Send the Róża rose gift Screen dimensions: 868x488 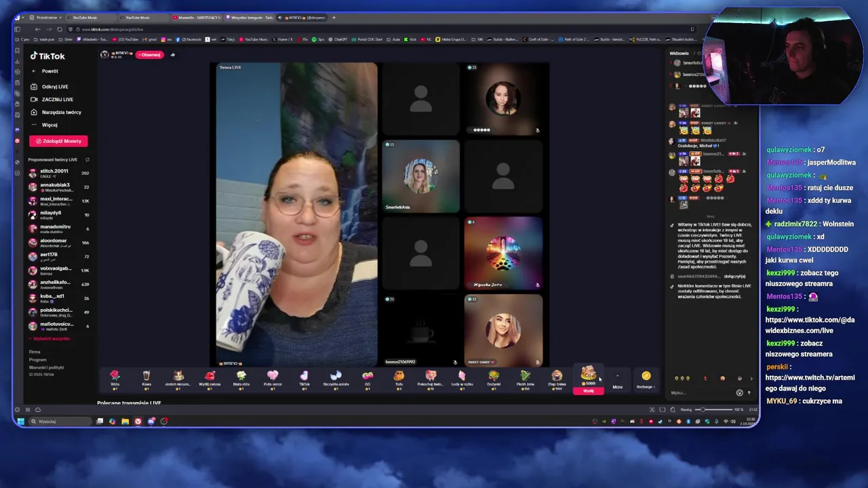pos(115,379)
